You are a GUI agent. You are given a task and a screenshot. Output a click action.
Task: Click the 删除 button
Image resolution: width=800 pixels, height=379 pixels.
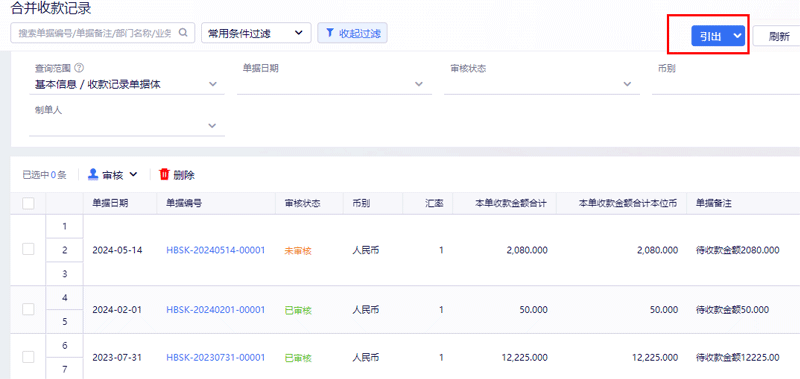pyautogui.click(x=177, y=174)
